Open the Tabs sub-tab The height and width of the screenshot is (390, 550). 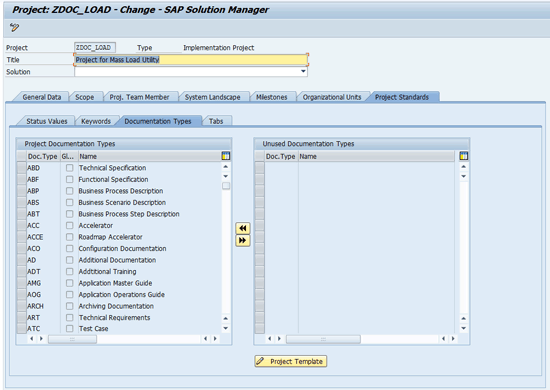pos(216,121)
